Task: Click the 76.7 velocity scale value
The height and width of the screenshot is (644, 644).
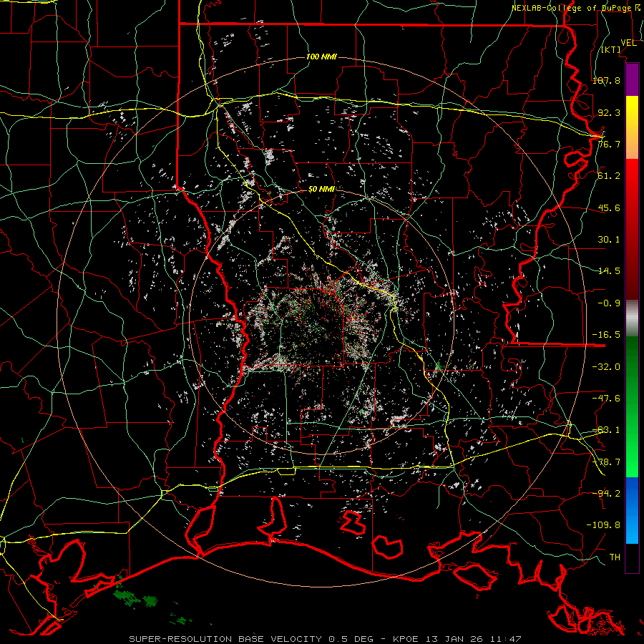Action: click(x=609, y=144)
